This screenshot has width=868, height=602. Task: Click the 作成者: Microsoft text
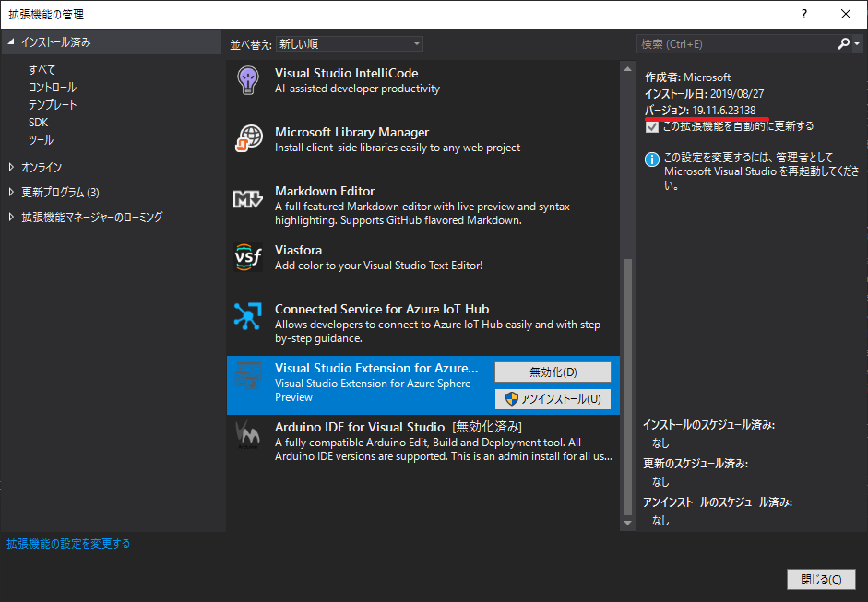coord(687,77)
